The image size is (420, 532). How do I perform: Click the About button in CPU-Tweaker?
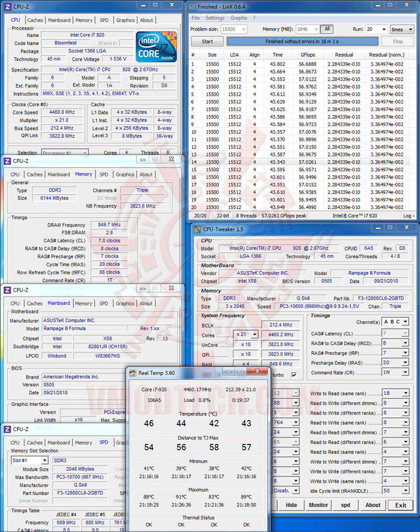coord(373,505)
